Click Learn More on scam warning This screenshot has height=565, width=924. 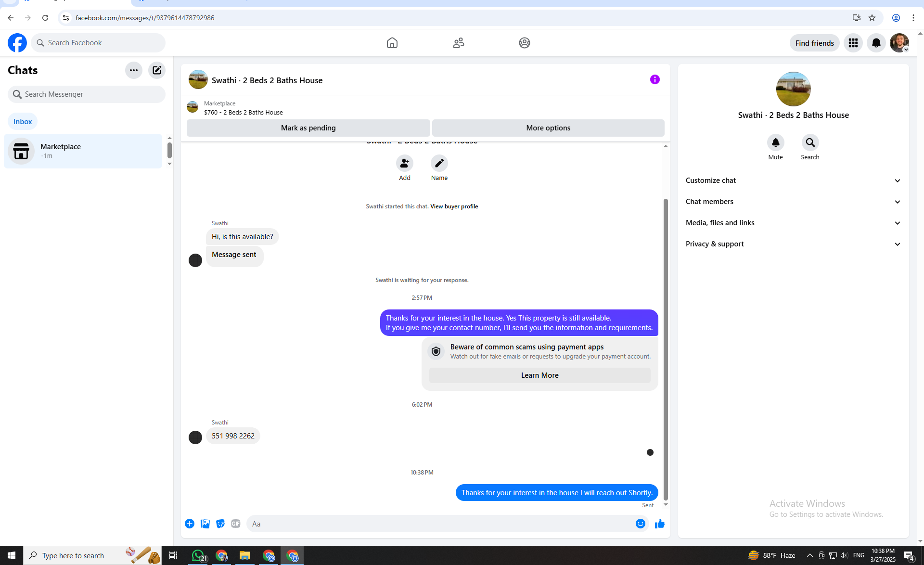coord(540,375)
